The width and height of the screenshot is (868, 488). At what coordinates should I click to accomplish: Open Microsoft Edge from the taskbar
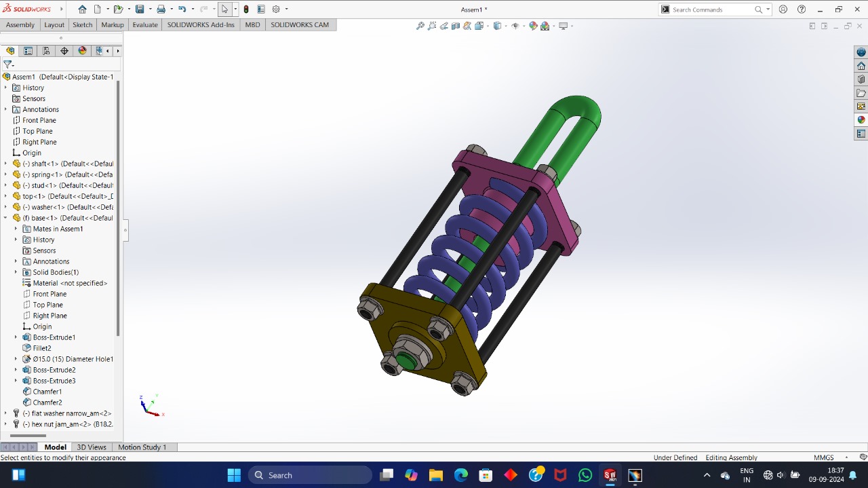[461, 475]
